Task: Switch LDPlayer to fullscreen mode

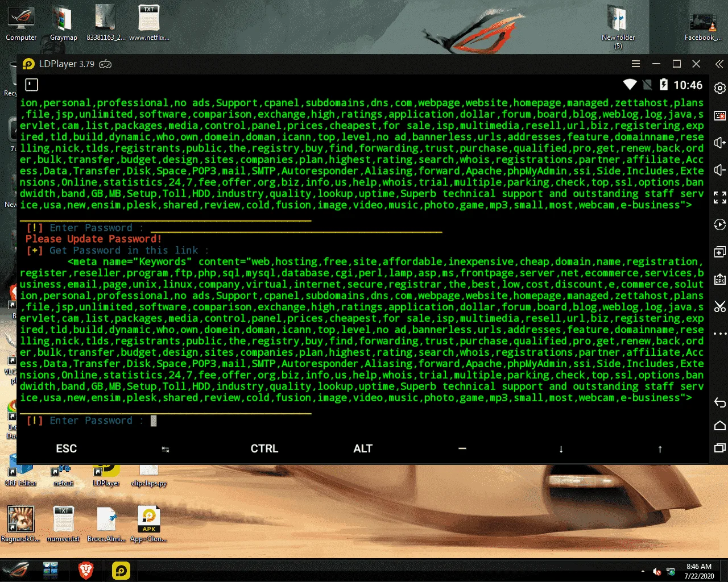Action: click(719, 197)
